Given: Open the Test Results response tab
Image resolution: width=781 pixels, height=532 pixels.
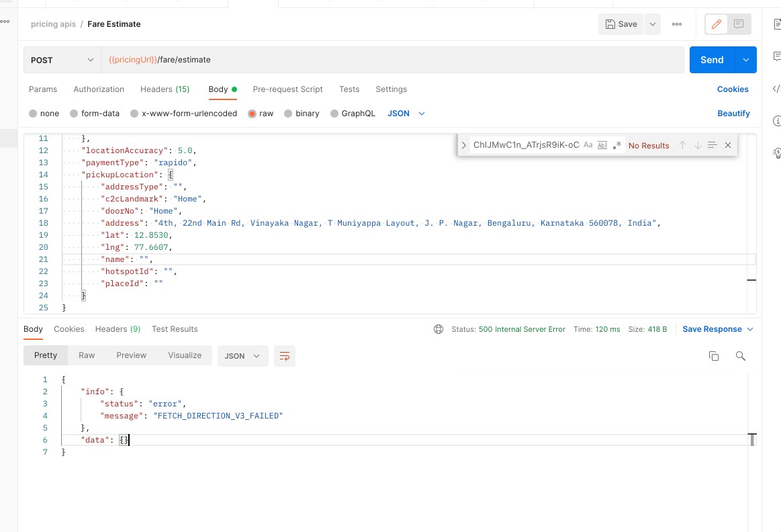Looking at the screenshot, I should pyautogui.click(x=175, y=329).
